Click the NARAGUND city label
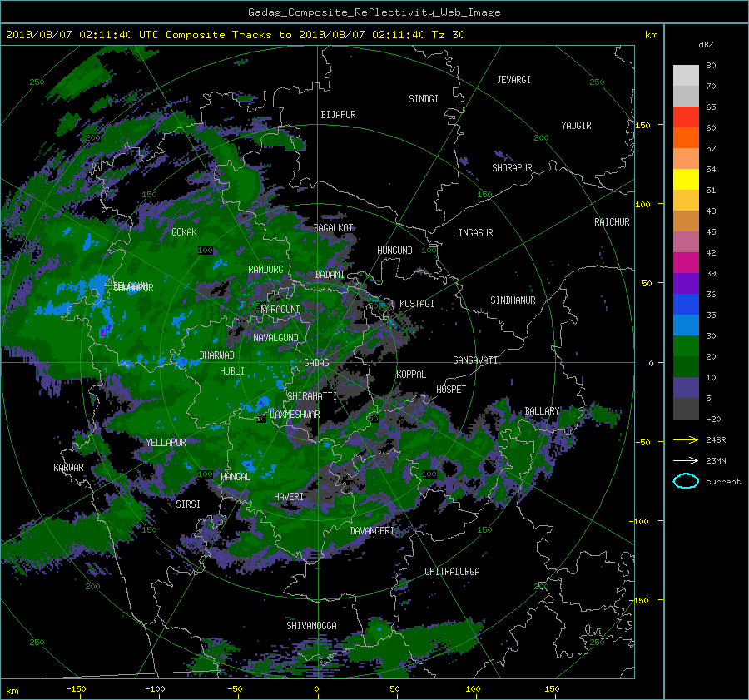 pos(281,309)
